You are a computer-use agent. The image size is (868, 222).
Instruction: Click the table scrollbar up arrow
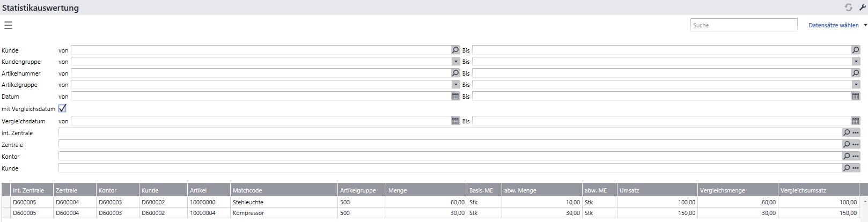(864, 202)
